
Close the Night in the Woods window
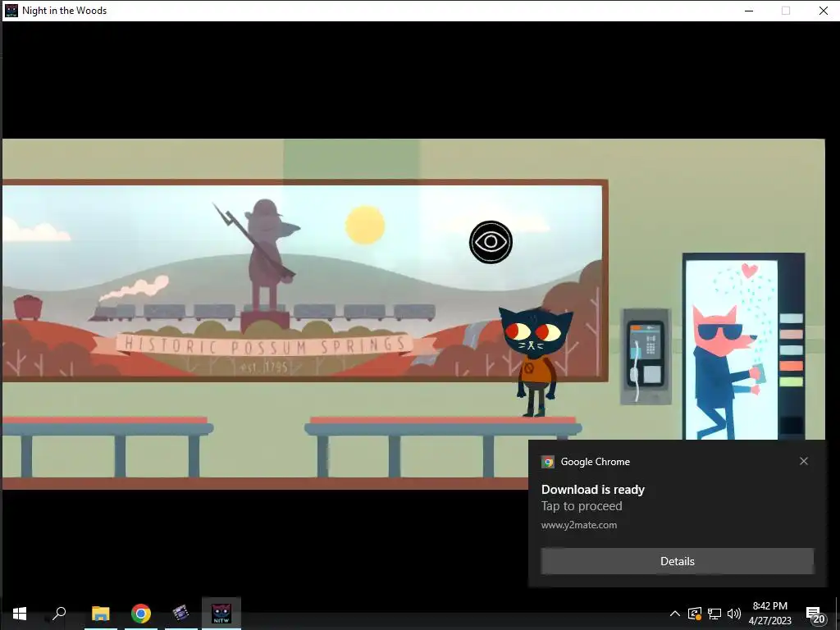coord(824,11)
